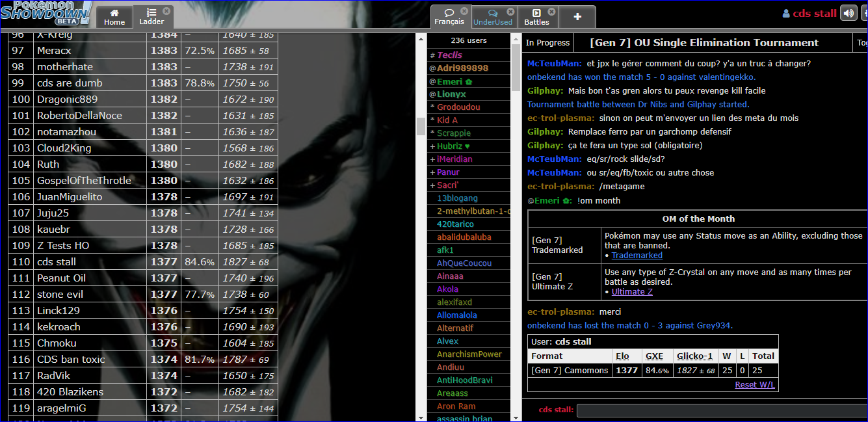Click ec-trol-plasma's name in the merci message
This screenshot has width=868, height=422.
click(x=560, y=312)
